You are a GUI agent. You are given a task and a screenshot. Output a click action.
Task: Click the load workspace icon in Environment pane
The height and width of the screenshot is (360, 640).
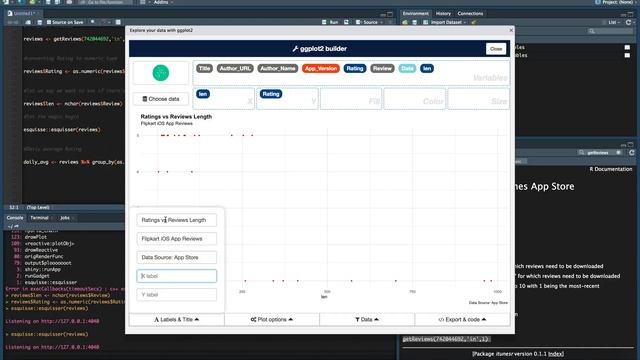pos(405,22)
